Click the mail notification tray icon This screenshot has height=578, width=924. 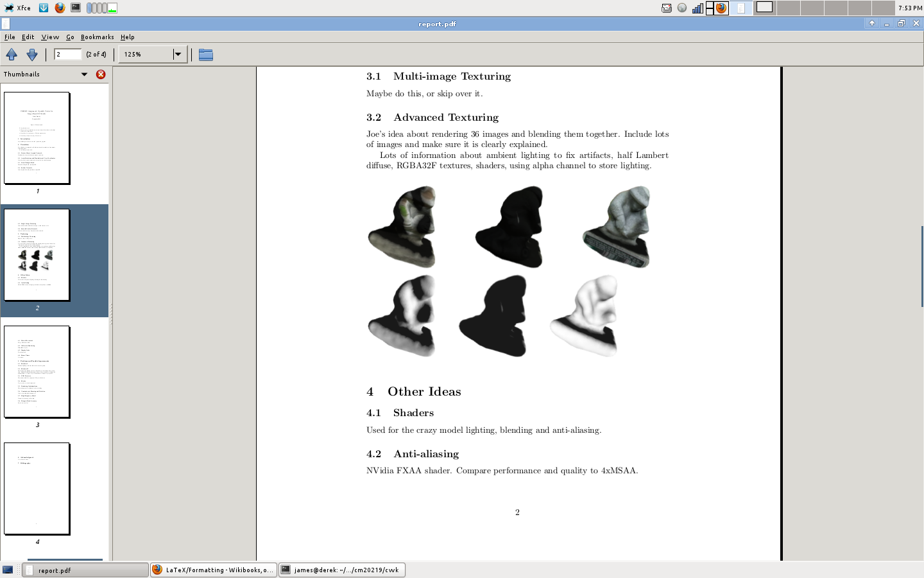point(667,8)
